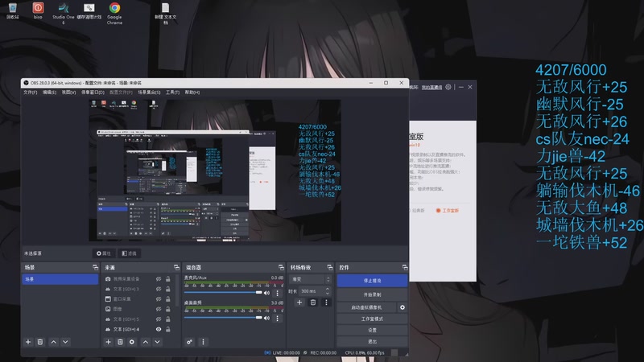
Task: Click the 开始录制 button
Action: pos(372,294)
